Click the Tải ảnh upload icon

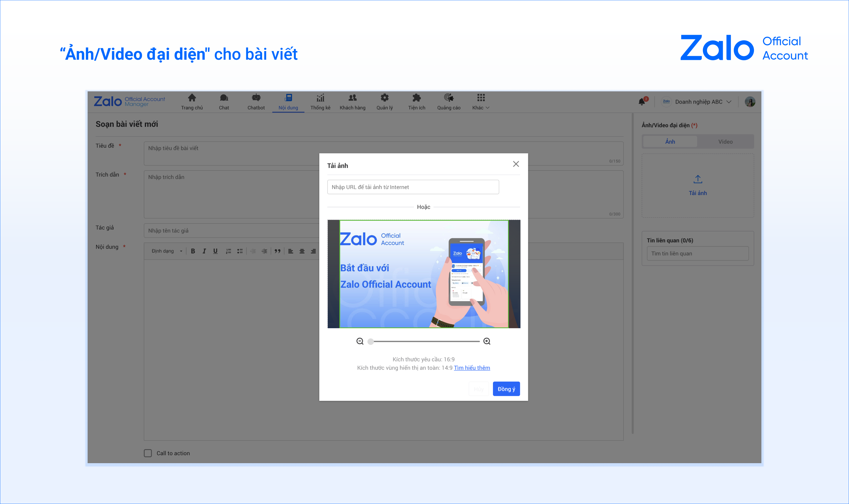point(698,179)
